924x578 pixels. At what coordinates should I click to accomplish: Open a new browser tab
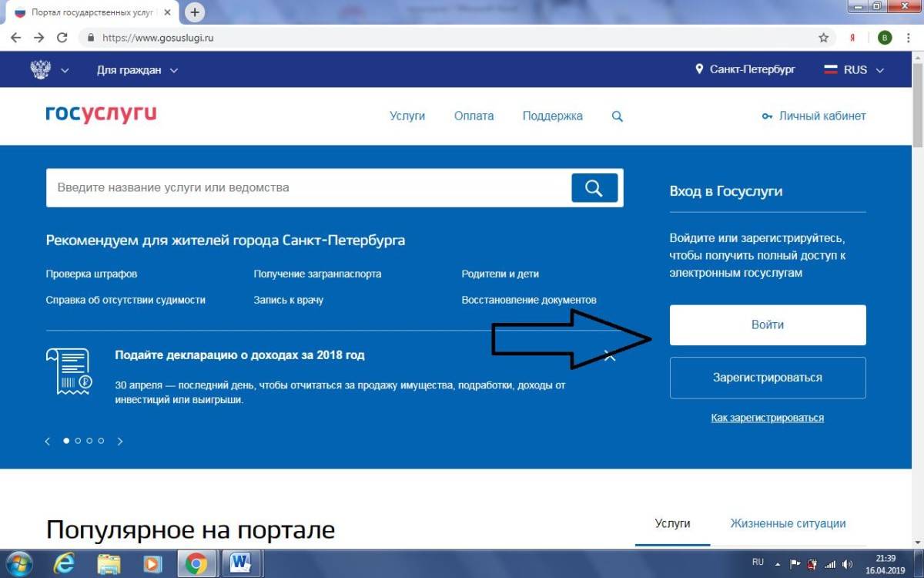click(195, 12)
